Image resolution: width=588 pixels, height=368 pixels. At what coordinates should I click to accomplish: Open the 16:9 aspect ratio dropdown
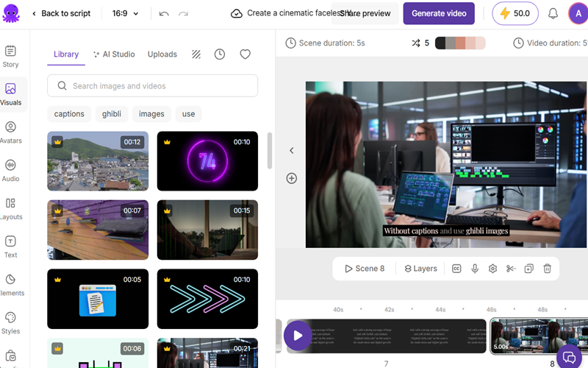(x=125, y=13)
